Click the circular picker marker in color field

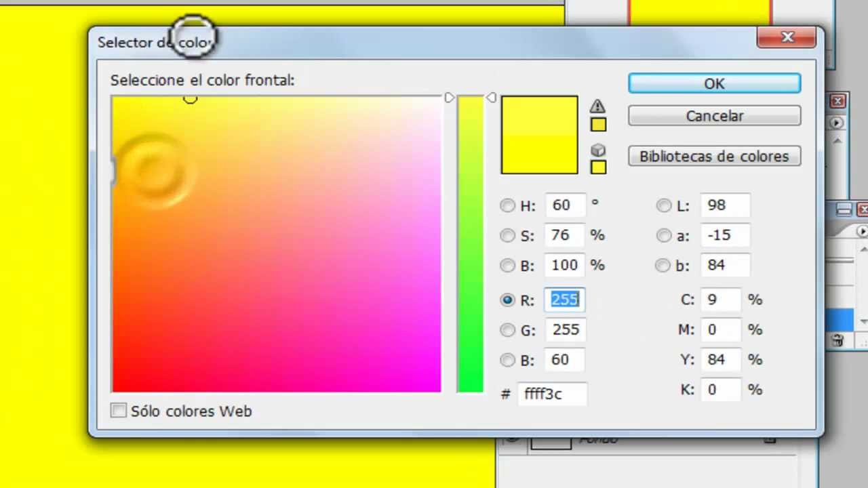point(191,99)
